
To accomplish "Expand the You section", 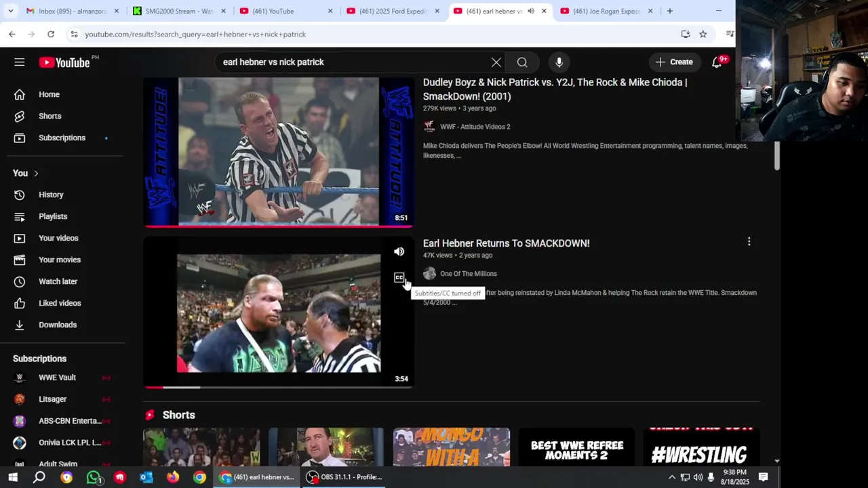I will tap(26, 173).
